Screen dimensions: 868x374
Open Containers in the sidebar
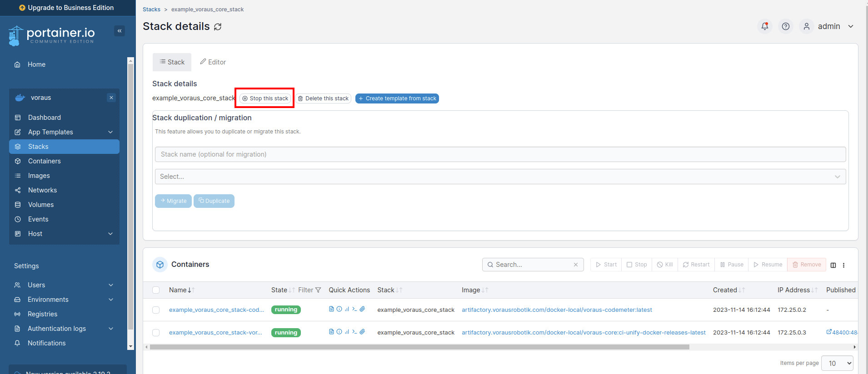[44, 161]
